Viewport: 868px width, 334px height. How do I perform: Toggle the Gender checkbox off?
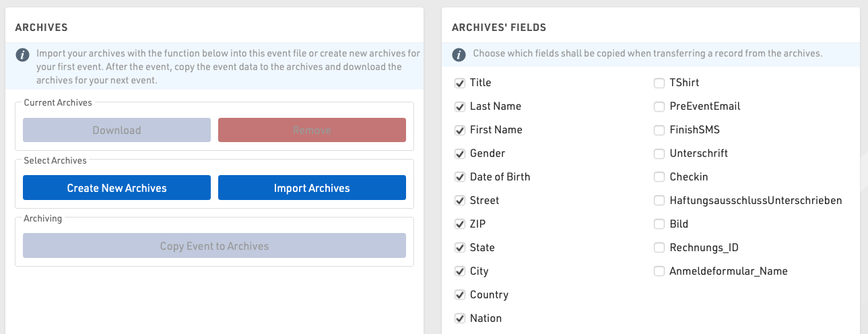pyautogui.click(x=460, y=154)
